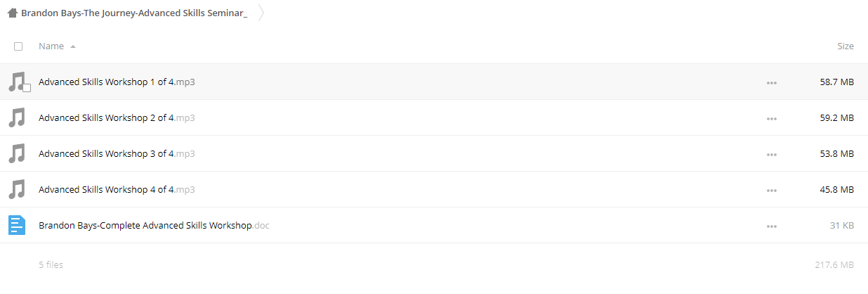The width and height of the screenshot is (868, 294).
Task: Open the Brandon Bays folder breadcrumb
Action: click(134, 13)
